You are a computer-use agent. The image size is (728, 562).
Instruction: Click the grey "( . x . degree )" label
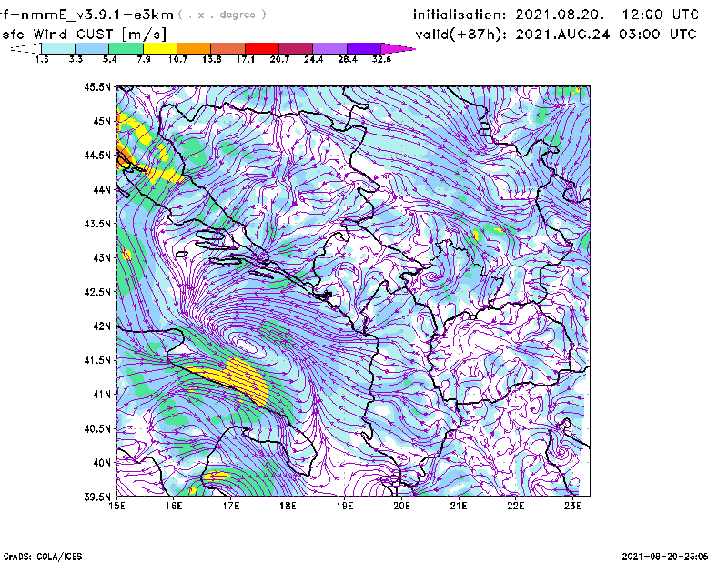tap(222, 15)
